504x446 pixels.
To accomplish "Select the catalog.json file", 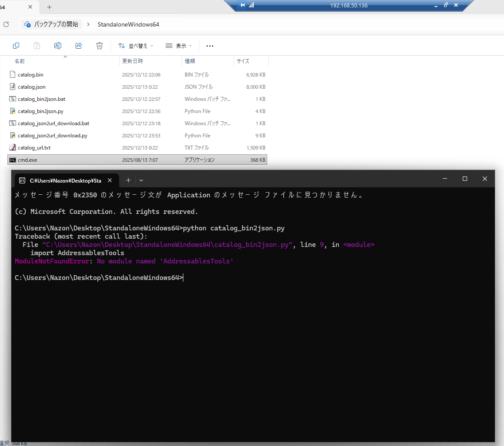I will (31, 87).
